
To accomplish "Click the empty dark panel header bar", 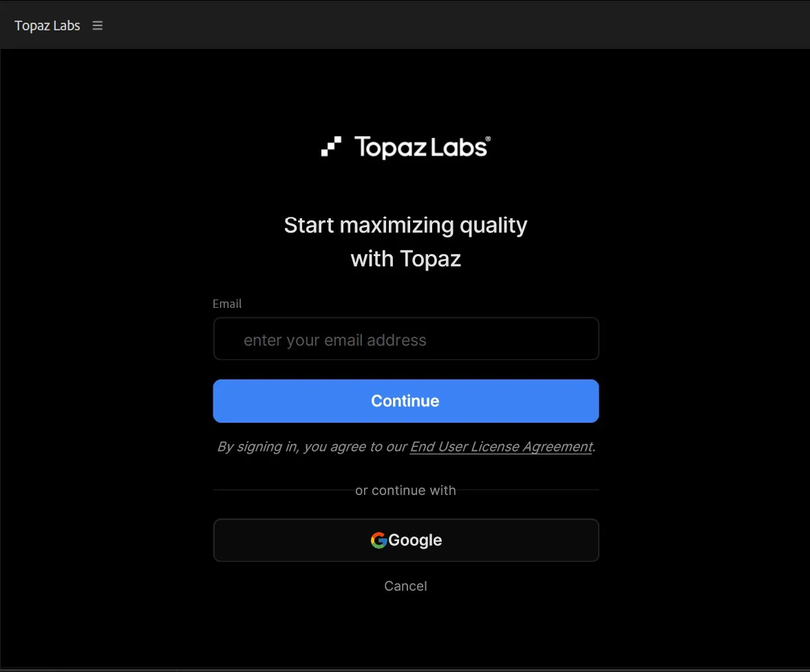I will tap(455, 25).
